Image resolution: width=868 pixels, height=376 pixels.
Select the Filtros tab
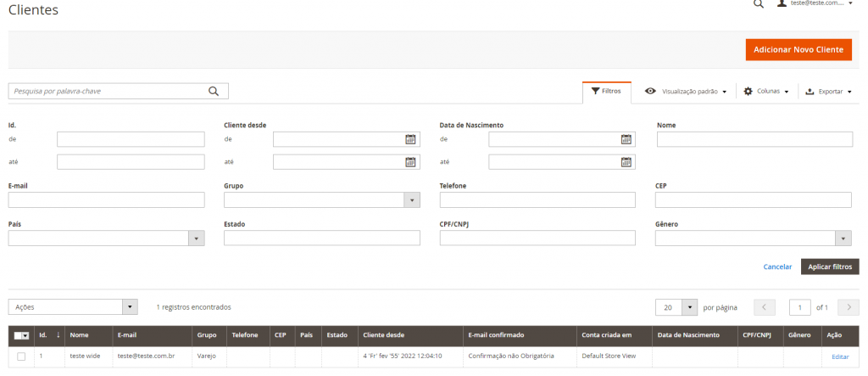click(x=607, y=92)
